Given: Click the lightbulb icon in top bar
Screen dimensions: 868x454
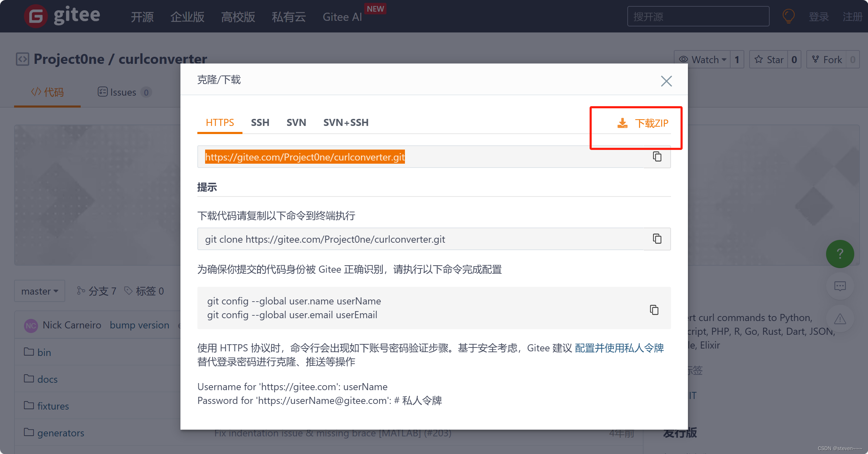Looking at the screenshot, I should coord(788,16).
